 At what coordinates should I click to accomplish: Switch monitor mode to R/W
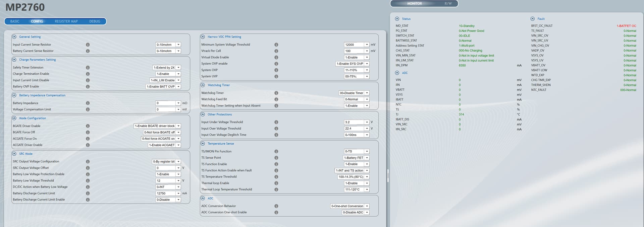[448, 4]
